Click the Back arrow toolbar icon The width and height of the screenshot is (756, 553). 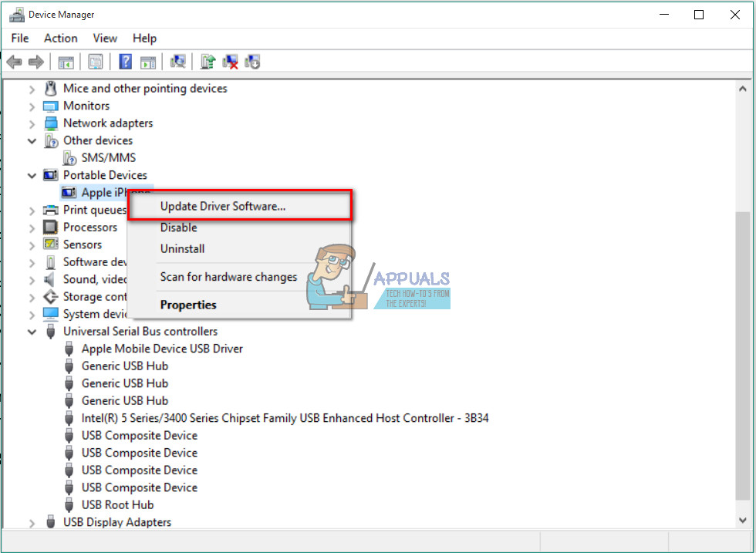click(15, 62)
